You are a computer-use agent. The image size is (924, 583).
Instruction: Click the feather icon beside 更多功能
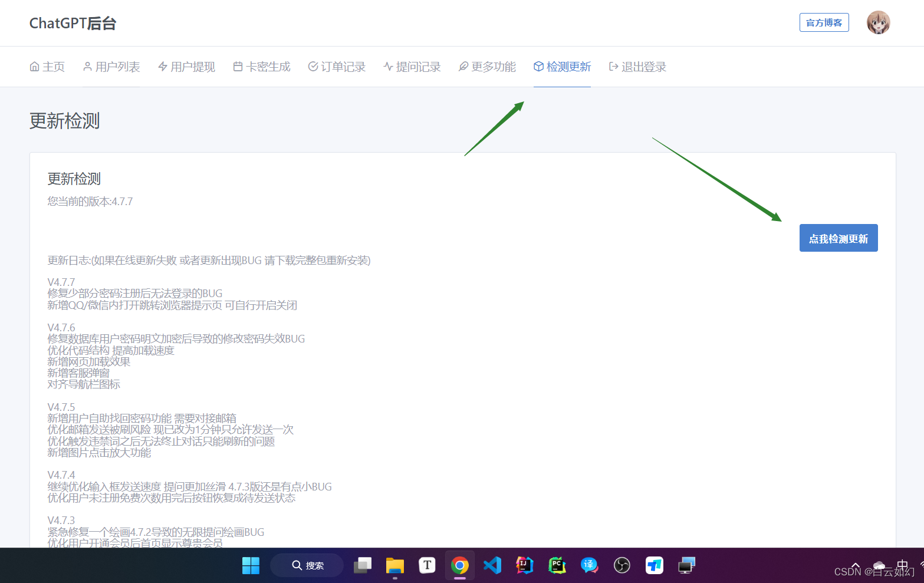463,67
